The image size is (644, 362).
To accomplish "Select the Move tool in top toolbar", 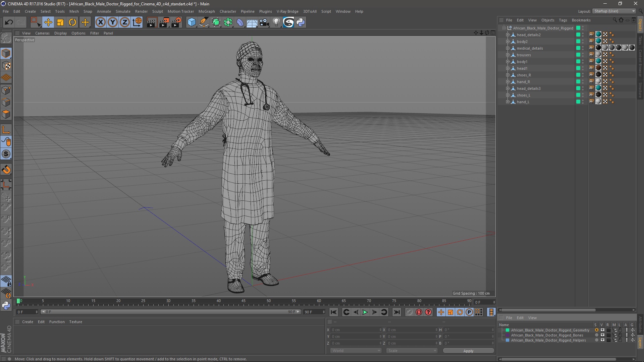I will tap(48, 22).
